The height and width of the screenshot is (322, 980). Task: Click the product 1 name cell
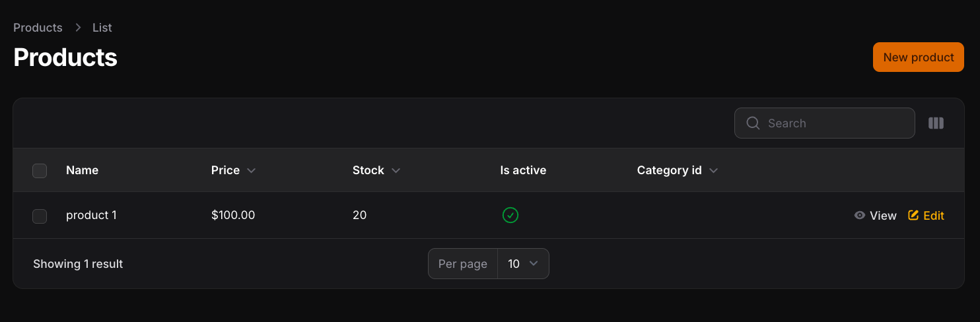coord(91,215)
